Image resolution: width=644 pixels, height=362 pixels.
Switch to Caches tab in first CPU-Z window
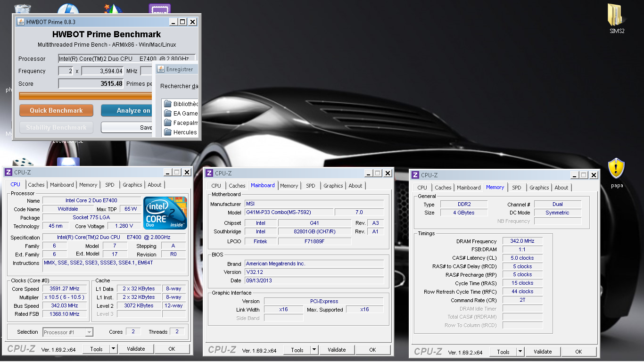(36, 185)
